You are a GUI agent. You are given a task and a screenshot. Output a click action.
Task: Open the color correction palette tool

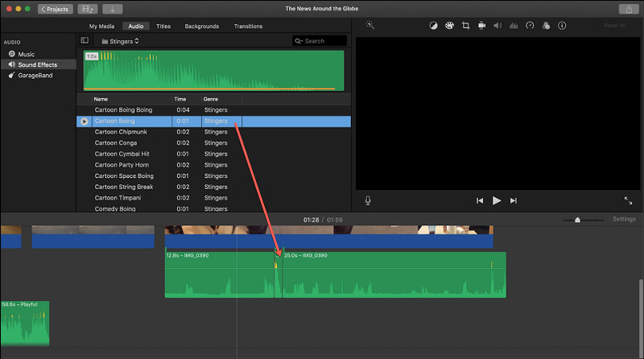coord(449,26)
